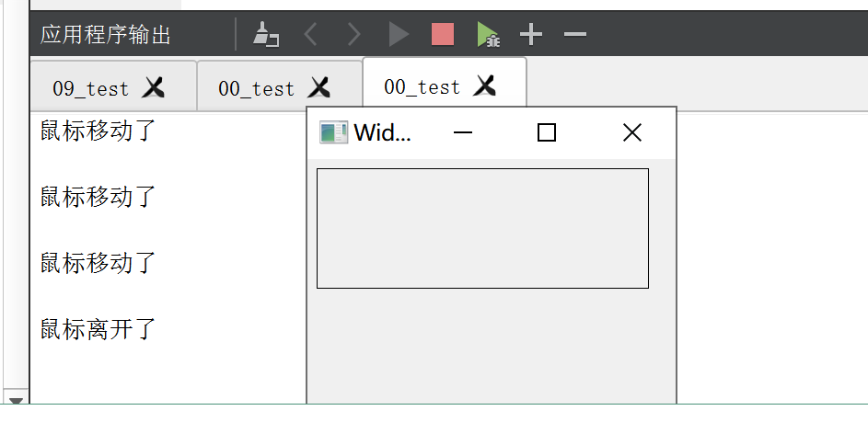This screenshot has width=868, height=422.
Task: Switch to the 09_test output tab
Action: click(x=91, y=88)
